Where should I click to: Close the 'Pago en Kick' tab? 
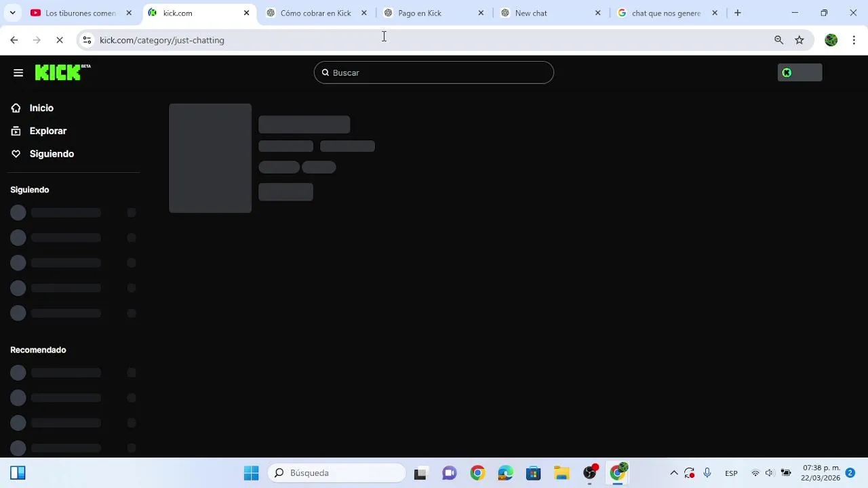pyautogui.click(x=481, y=13)
